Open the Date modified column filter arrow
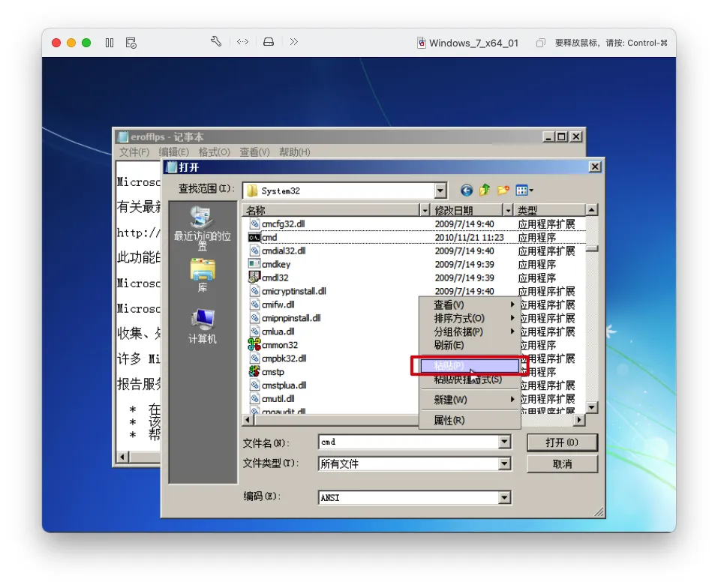Viewport: 718px width, 588px height. click(x=508, y=210)
